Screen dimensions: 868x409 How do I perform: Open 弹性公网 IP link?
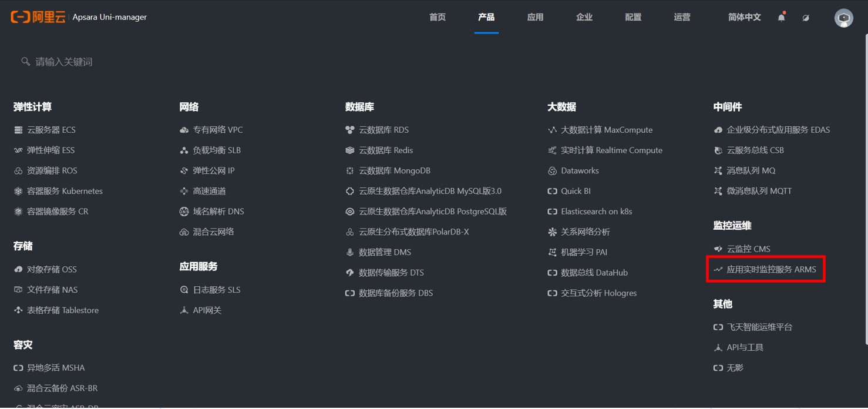click(x=214, y=171)
